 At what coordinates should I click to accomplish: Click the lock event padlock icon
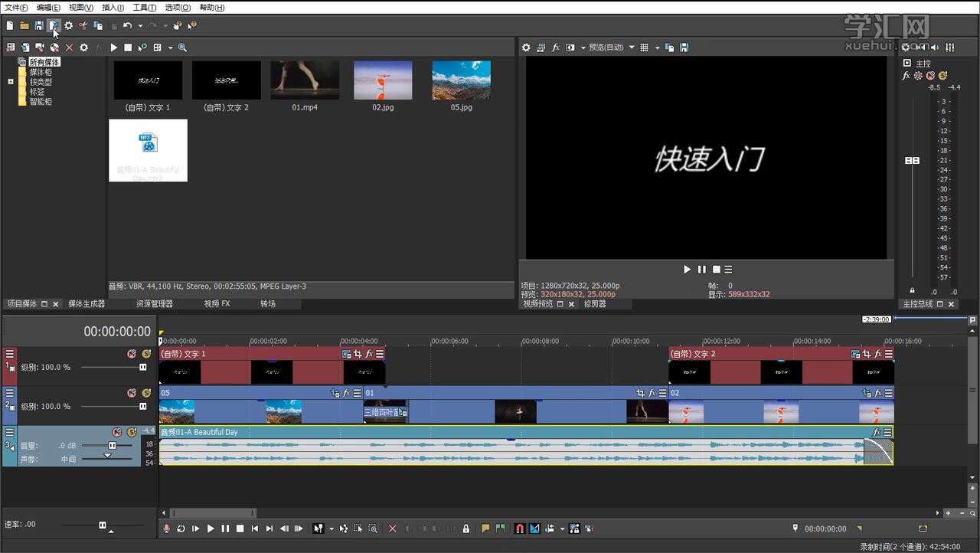point(466,528)
